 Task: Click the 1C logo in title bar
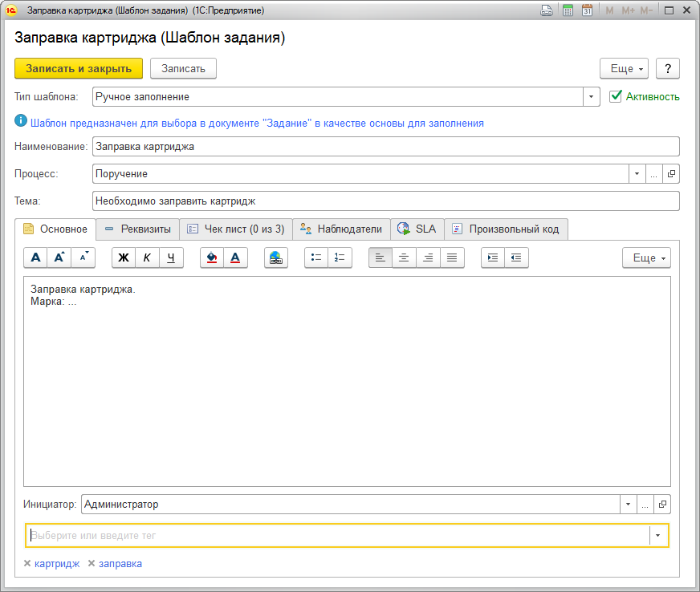click(11, 10)
